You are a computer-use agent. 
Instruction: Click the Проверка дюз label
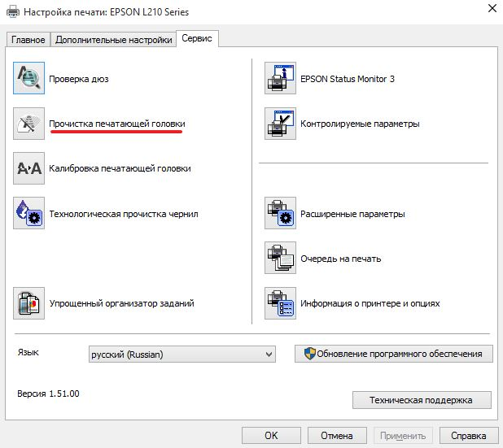point(79,79)
